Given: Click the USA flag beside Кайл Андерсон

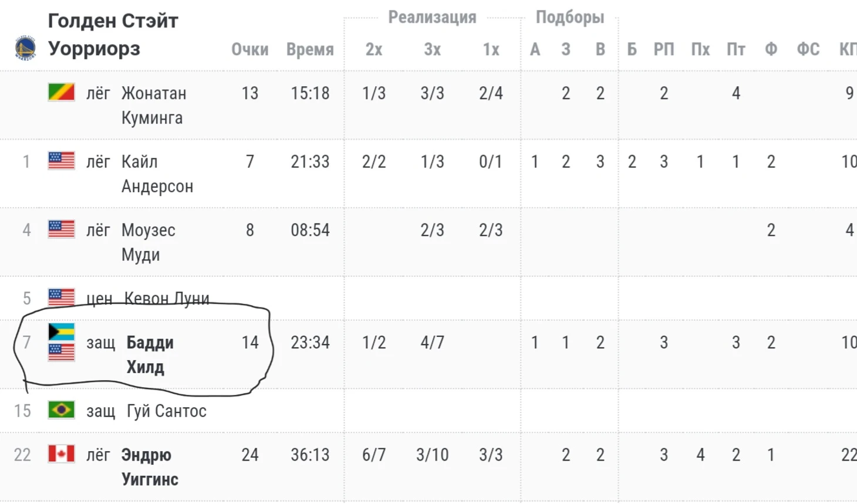Looking at the screenshot, I should point(61,161).
